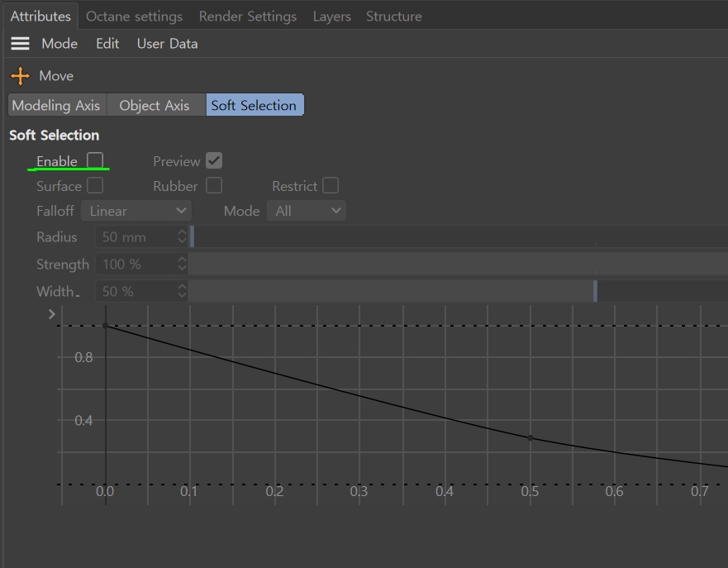The width and height of the screenshot is (728, 568).
Task: Open the User Data menu
Action: 167,44
